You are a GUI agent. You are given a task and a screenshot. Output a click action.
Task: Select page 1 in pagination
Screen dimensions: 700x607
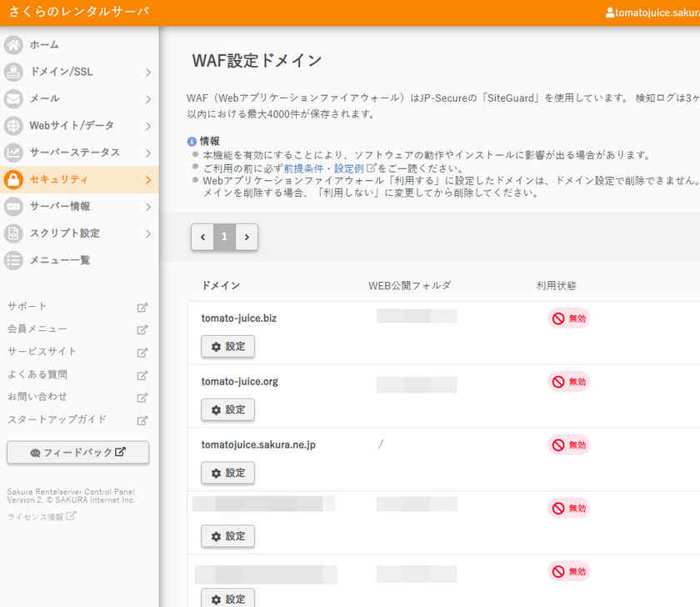point(224,237)
